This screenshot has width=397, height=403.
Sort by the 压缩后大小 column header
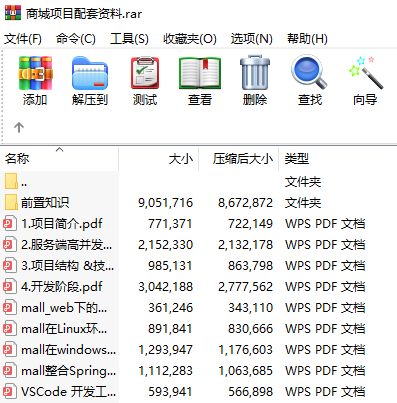pyautogui.click(x=239, y=159)
